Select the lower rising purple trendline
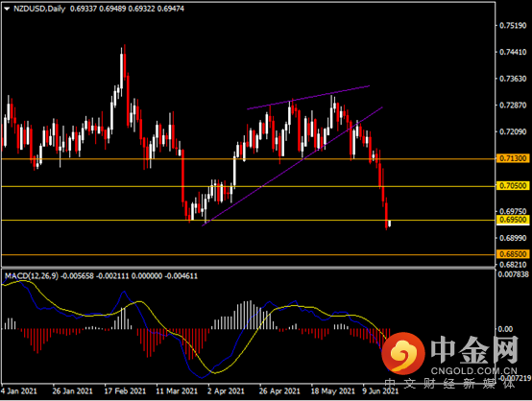Image resolution: width=532 pixels, height=401 pixels. (292, 166)
